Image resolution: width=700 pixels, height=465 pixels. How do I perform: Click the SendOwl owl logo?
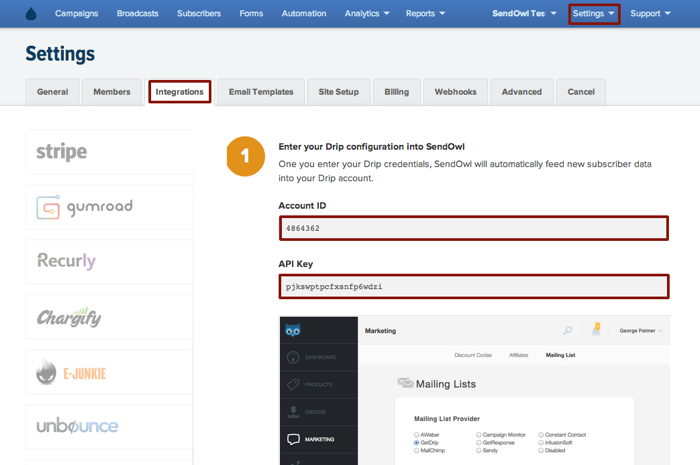tap(293, 330)
